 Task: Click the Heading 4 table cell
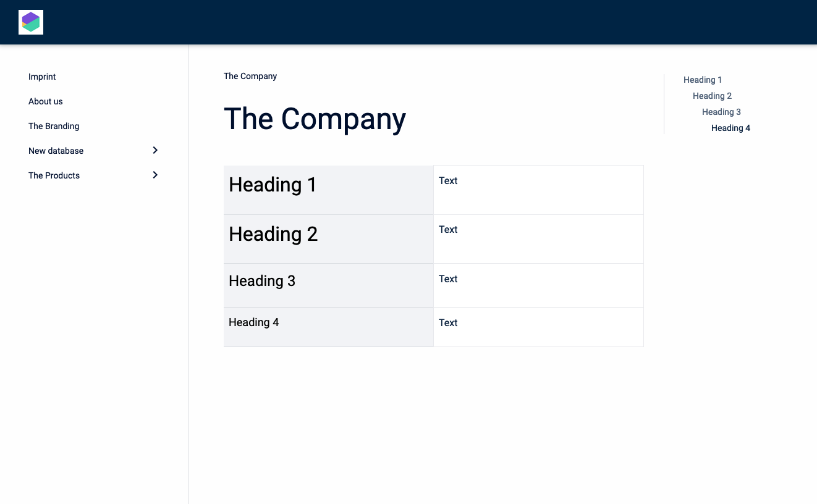254,322
